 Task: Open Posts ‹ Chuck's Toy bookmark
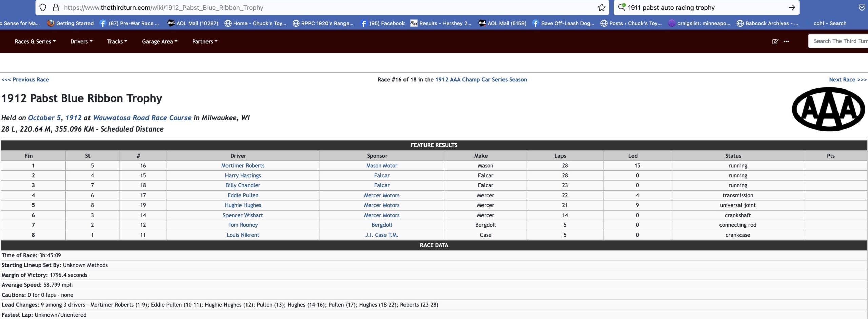[631, 23]
